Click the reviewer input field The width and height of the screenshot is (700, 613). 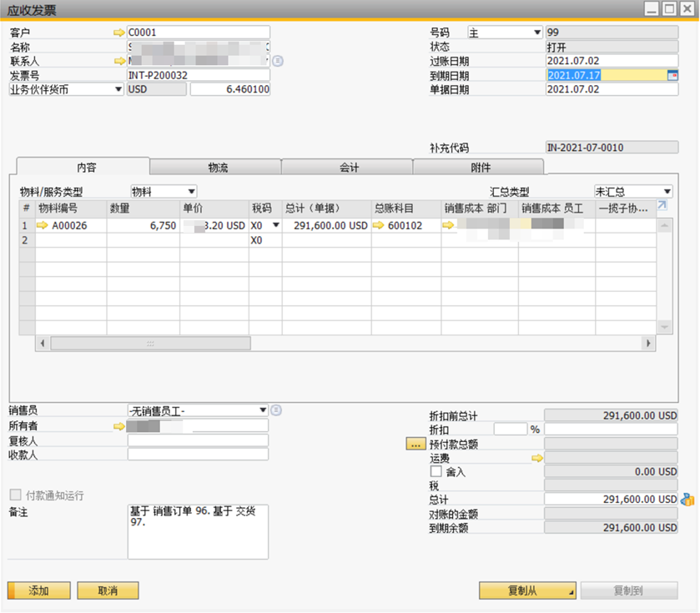tap(198, 440)
